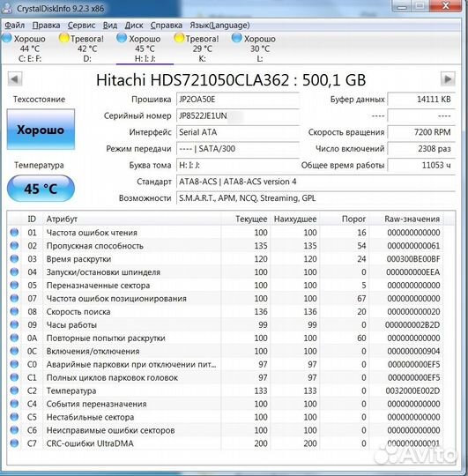Click status icon of attribute C0
The width and height of the screenshot is (468, 476).
[14, 364]
